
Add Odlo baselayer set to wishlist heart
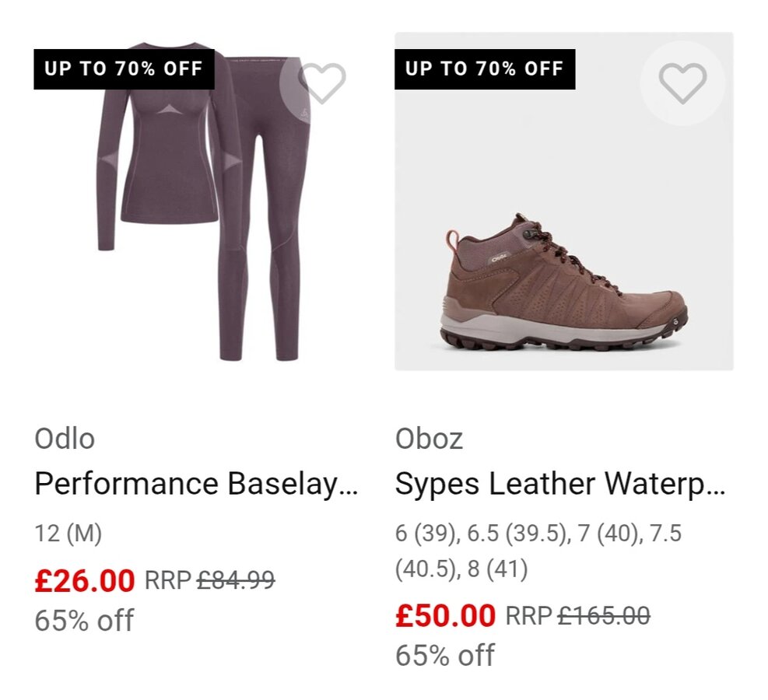click(x=321, y=82)
